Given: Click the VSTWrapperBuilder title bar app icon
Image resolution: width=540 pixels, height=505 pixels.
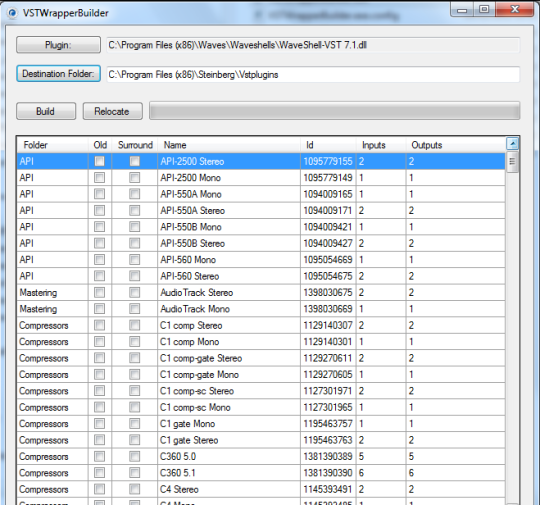Looking at the screenshot, I should (12, 13).
